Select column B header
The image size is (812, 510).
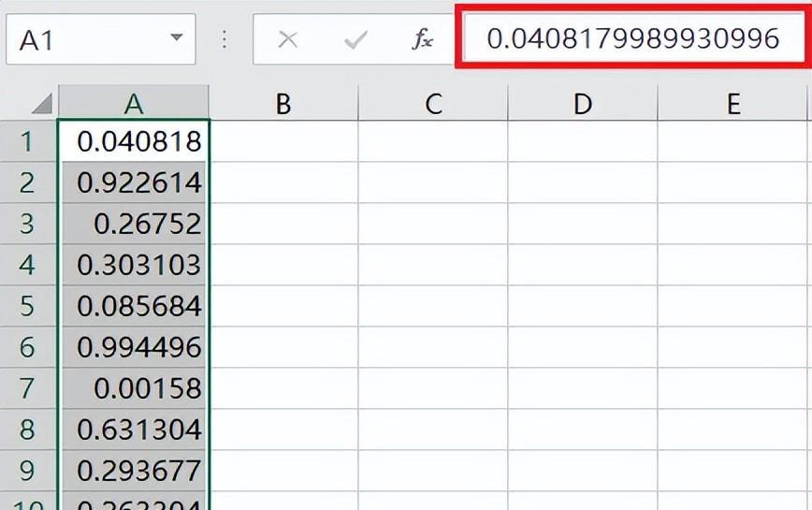[283, 103]
